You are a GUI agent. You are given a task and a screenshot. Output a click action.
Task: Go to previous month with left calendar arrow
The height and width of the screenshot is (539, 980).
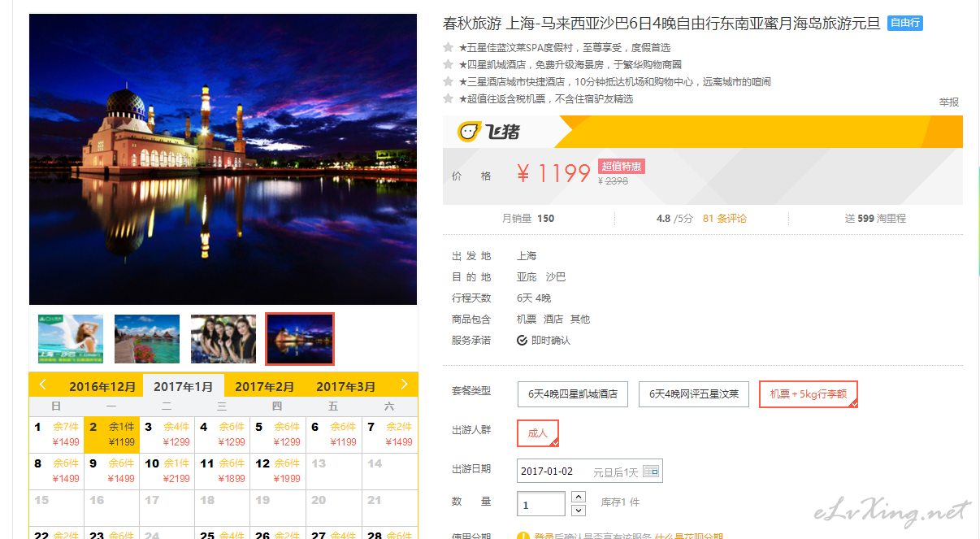pos(43,385)
